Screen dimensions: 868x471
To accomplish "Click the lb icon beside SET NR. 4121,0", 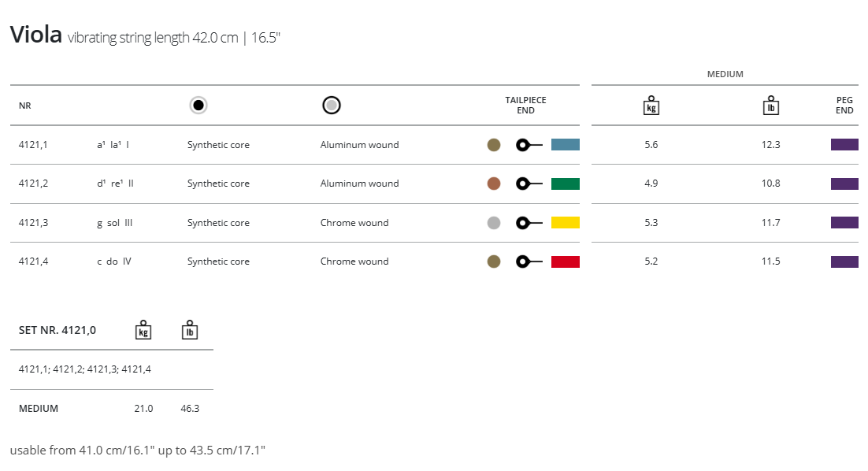I will [x=189, y=330].
